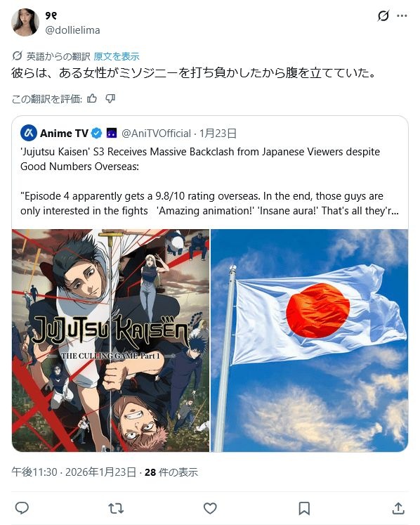The height and width of the screenshot is (525, 420).
Task: Click the @AniTVOfficial handle
Action: click(157, 134)
